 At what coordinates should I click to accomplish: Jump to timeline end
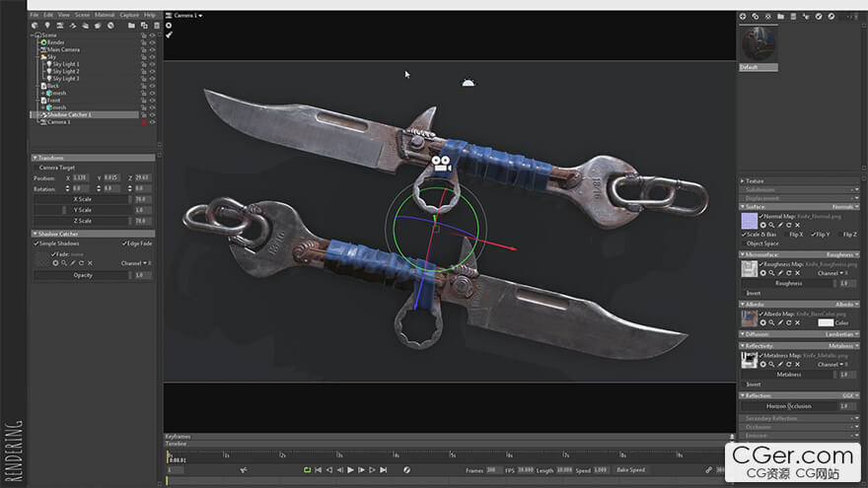point(383,469)
